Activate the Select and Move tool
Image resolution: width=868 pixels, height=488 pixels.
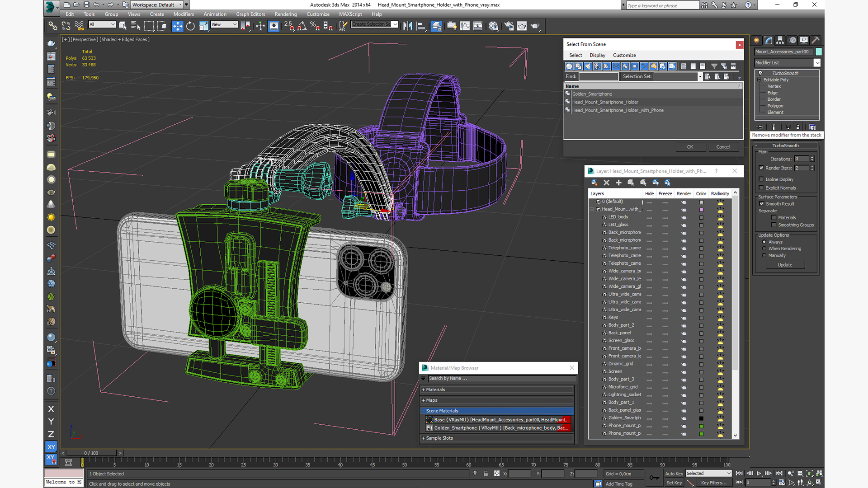[178, 26]
